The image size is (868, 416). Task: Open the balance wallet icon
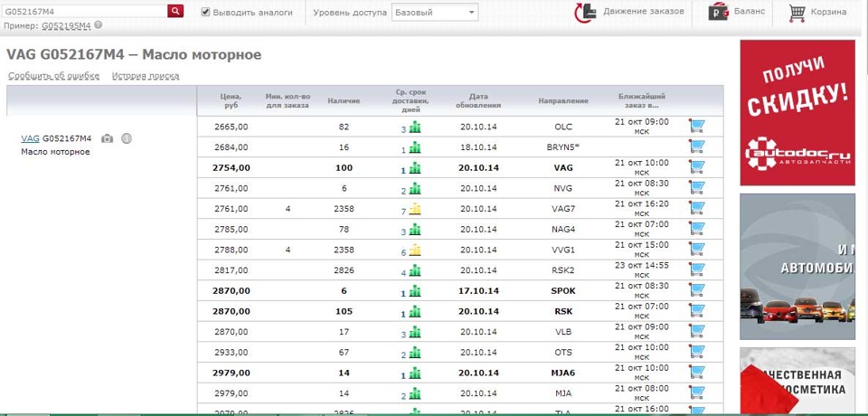(x=719, y=12)
